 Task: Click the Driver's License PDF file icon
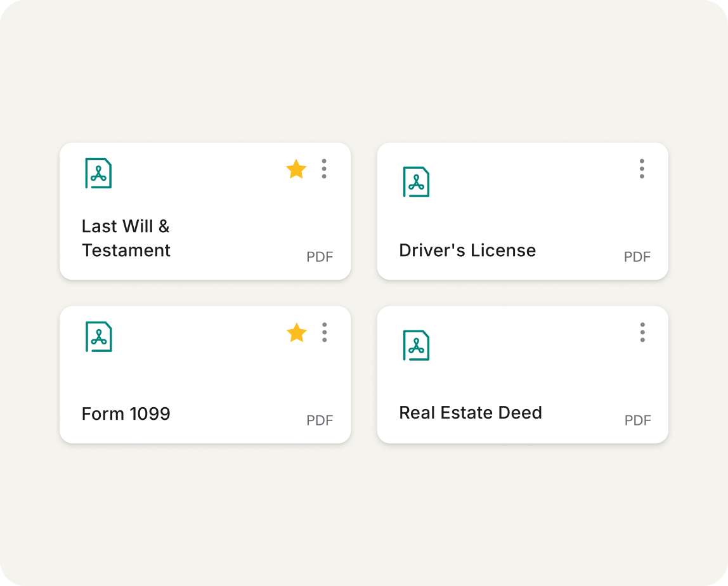416,181
